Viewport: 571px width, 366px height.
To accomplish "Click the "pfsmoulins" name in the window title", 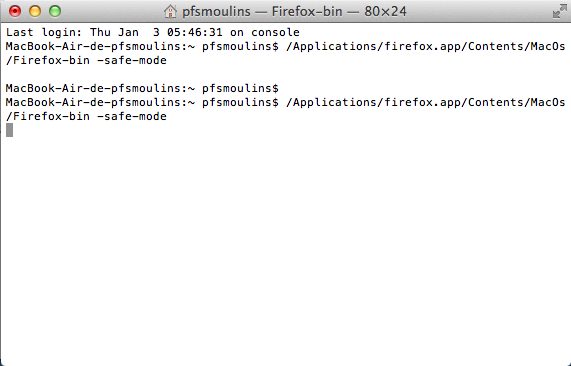I will (216, 11).
